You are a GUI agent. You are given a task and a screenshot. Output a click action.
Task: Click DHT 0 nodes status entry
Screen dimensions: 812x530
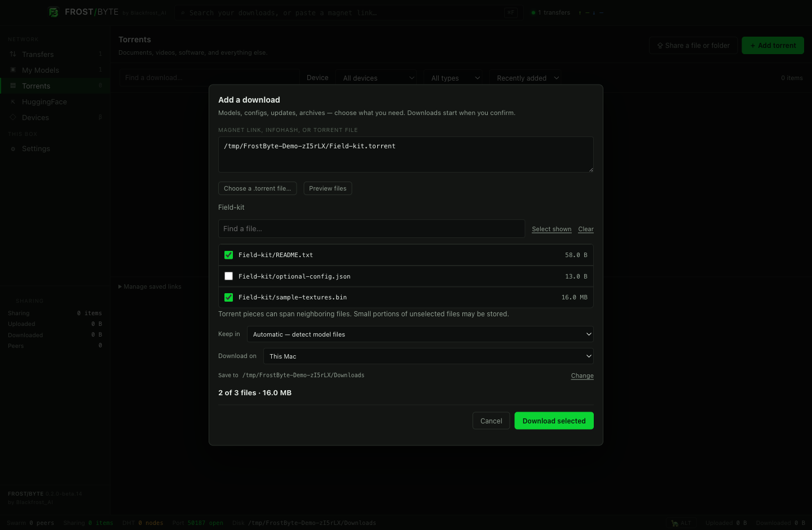point(143,523)
